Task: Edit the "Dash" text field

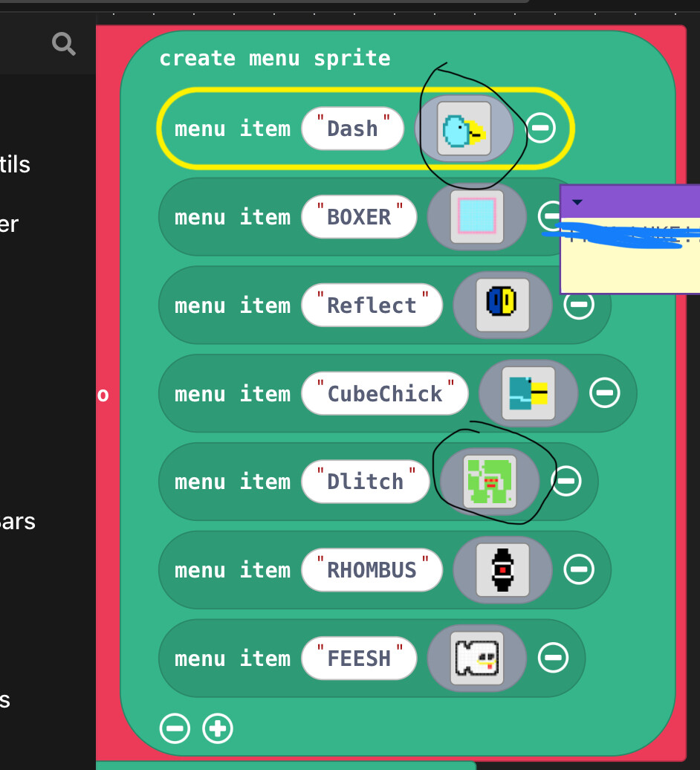Action: (352, 129)
